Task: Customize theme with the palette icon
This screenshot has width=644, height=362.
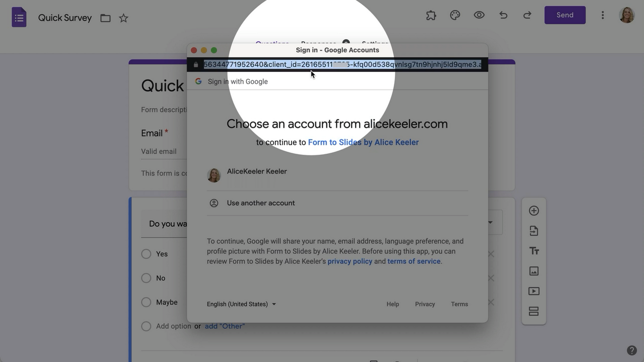Action: click(455, 15)
